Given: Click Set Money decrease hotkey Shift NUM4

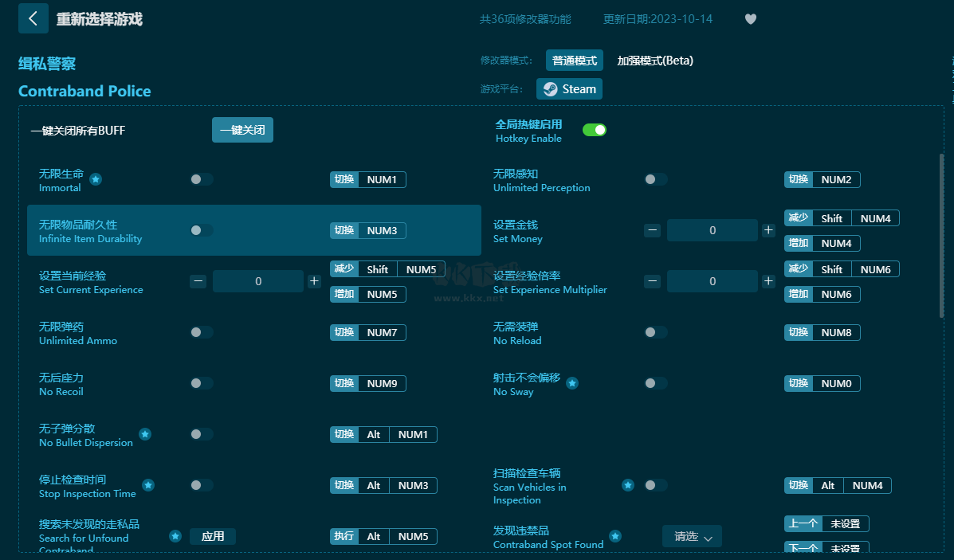Looking at the screenshot, I should click(842, 218).
